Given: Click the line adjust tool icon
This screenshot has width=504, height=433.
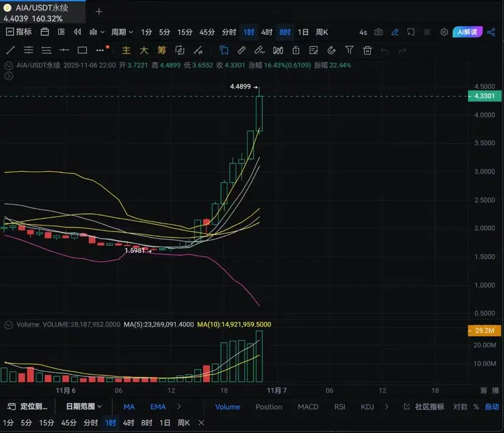Looking at the screenshot, I should [198, 50].
